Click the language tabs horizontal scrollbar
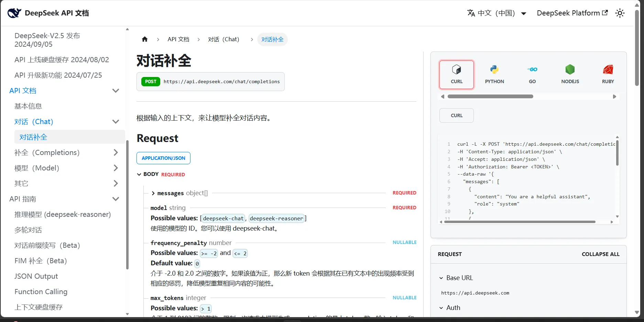The height and width of the screenshot is (322, 644). (490, 97)
